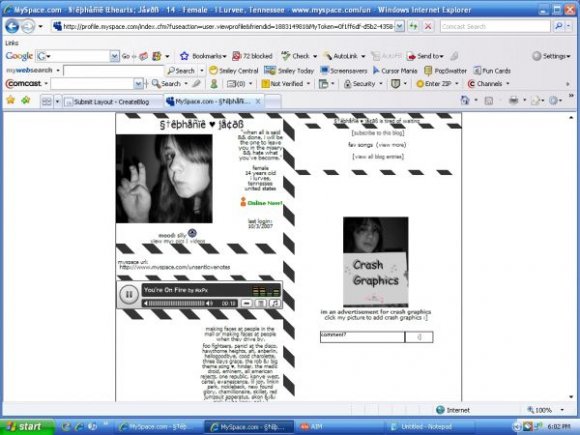The image size is (580, 435).
Task: Click the browser Forward arrow button
Action: click(28, 26)
